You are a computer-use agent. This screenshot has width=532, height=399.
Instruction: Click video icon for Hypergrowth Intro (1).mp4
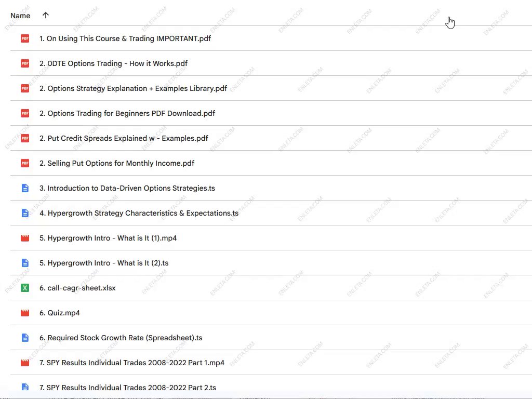point(25,238)
